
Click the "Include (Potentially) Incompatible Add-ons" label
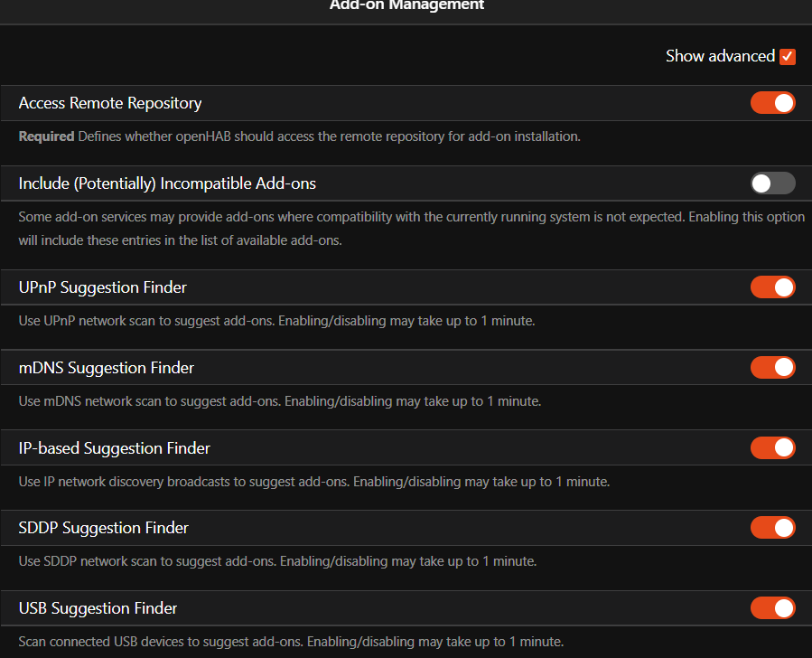coord(167,183)
